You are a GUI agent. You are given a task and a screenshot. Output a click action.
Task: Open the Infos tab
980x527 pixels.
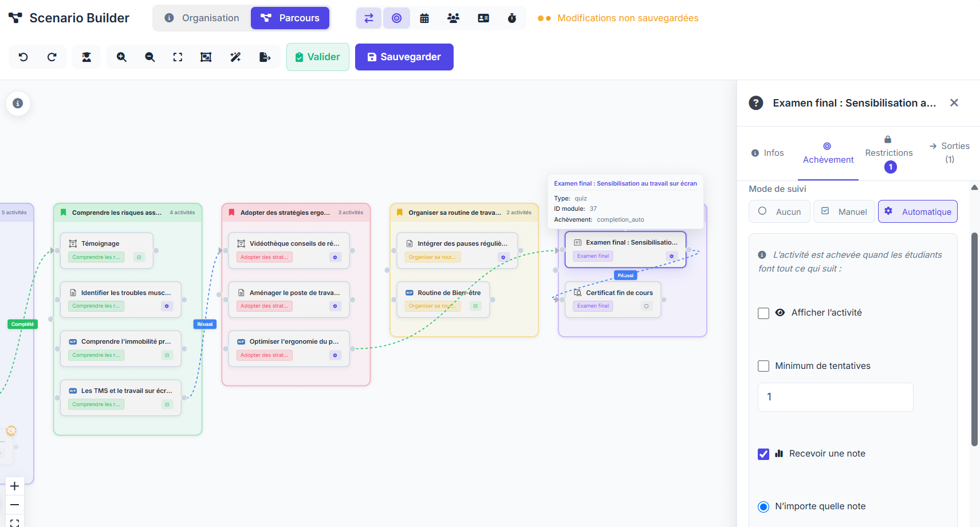(768, 153)
